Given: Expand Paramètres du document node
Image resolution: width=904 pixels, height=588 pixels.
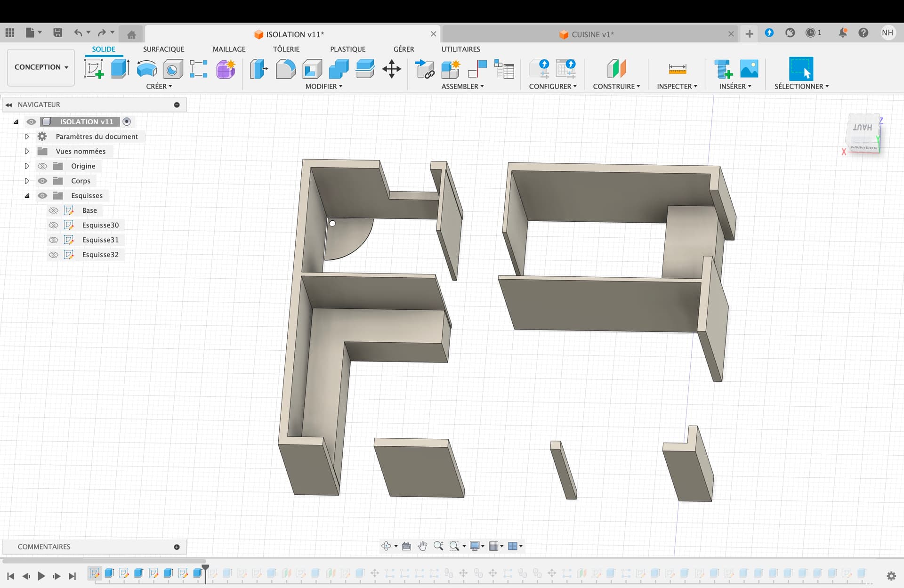Looking at the screenshot, I should (x=27, y=137).
